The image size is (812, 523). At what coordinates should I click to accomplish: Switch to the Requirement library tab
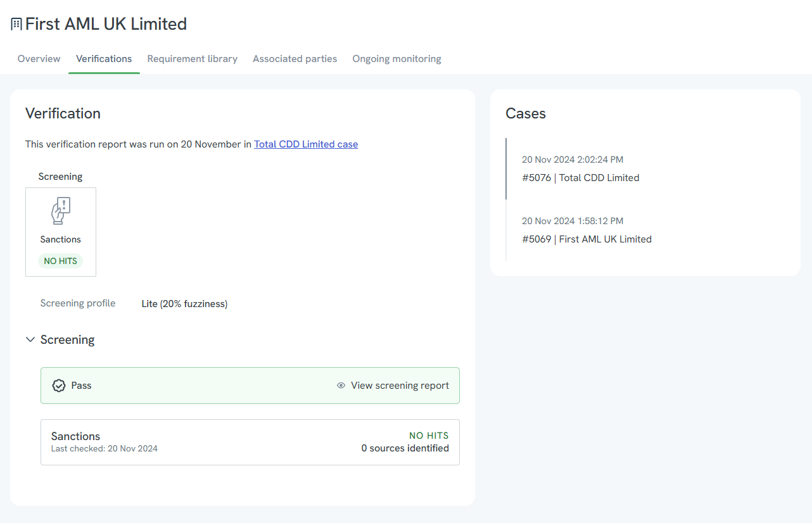click(x=193, y=59)
